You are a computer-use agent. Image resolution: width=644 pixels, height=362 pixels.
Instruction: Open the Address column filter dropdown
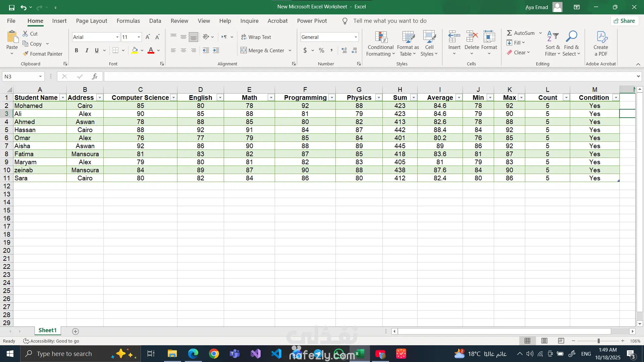click(100, 98)
